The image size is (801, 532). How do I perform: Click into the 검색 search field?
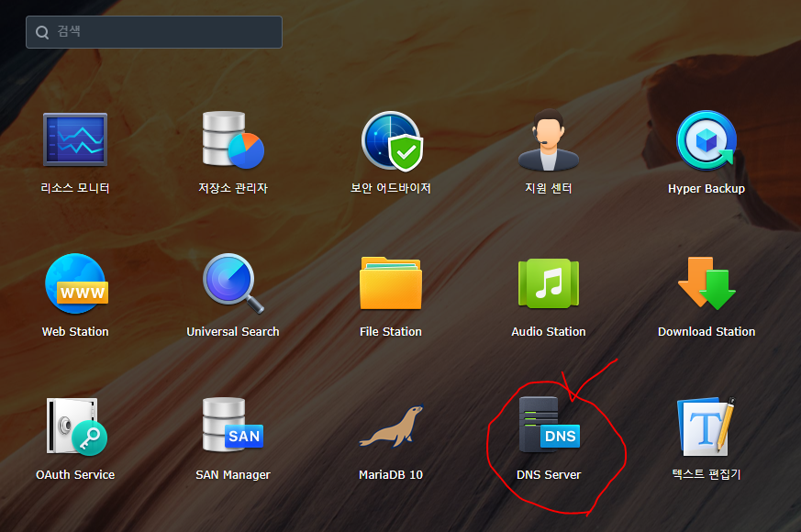pyautogui.click(x=154, y=32)
